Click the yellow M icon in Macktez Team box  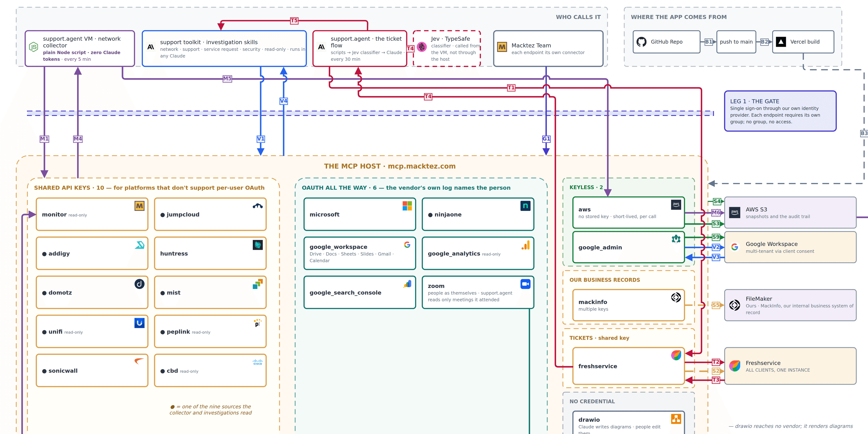click(x=502, y=47)
